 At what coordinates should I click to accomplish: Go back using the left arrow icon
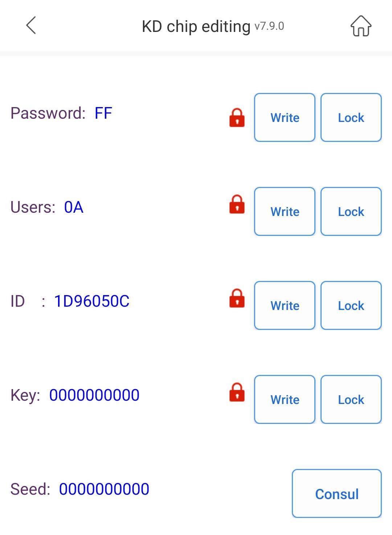pos(31,25)
